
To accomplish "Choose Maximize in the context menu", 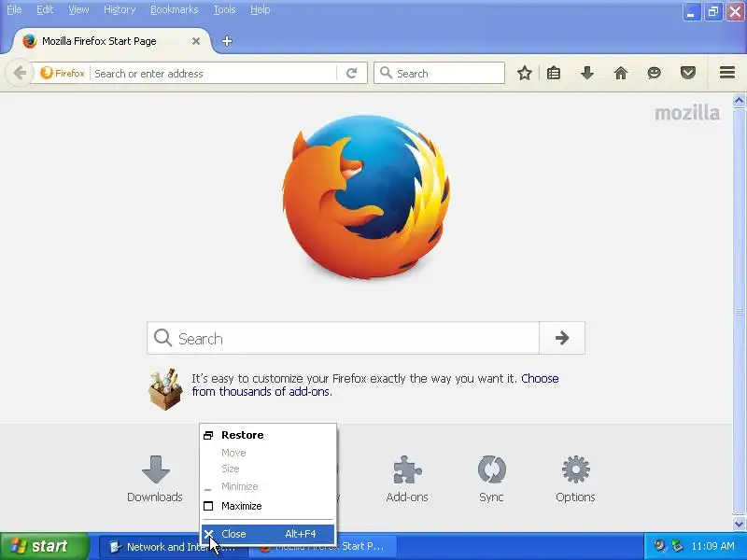I will (x=268, y=506).
